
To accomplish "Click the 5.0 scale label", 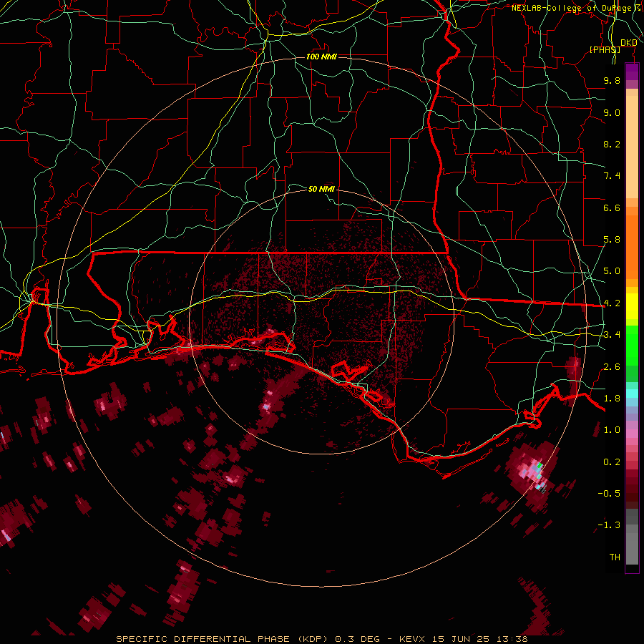I will tap(612, 271).
